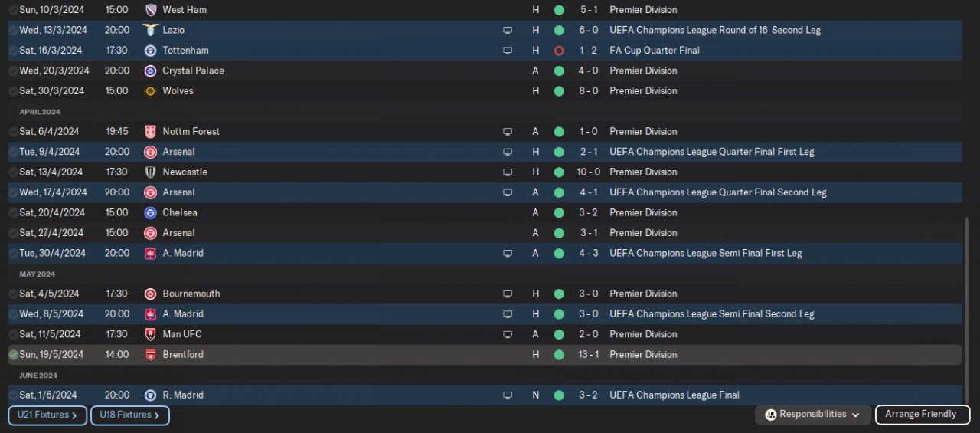The height and width of the screenshot is (433, 980).
Task: Click the Crystal Palace club badge
Action: coord(151,71)
